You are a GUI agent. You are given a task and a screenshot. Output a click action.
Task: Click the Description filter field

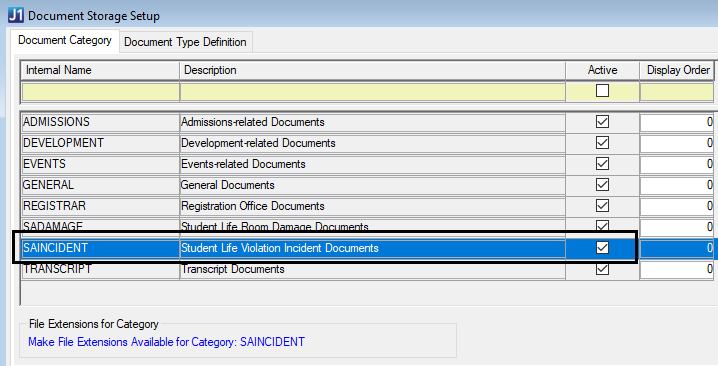372,92
